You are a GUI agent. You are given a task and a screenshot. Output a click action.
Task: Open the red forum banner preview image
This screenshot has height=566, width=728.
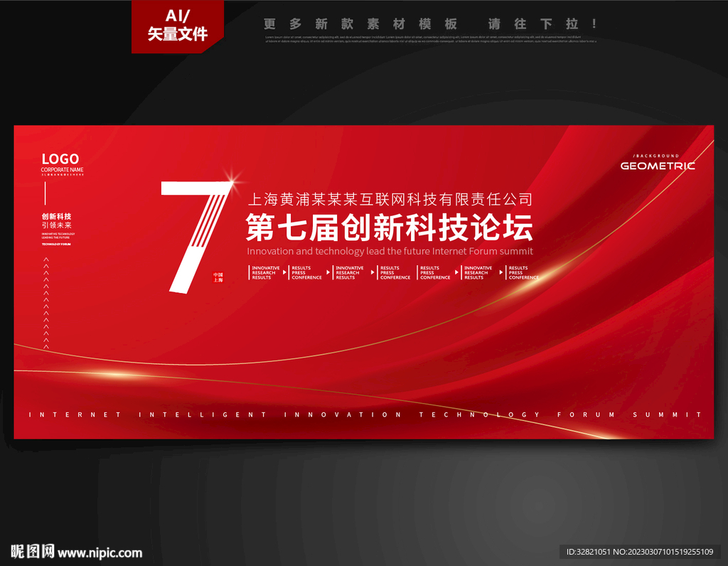click(x=363, y=282)
